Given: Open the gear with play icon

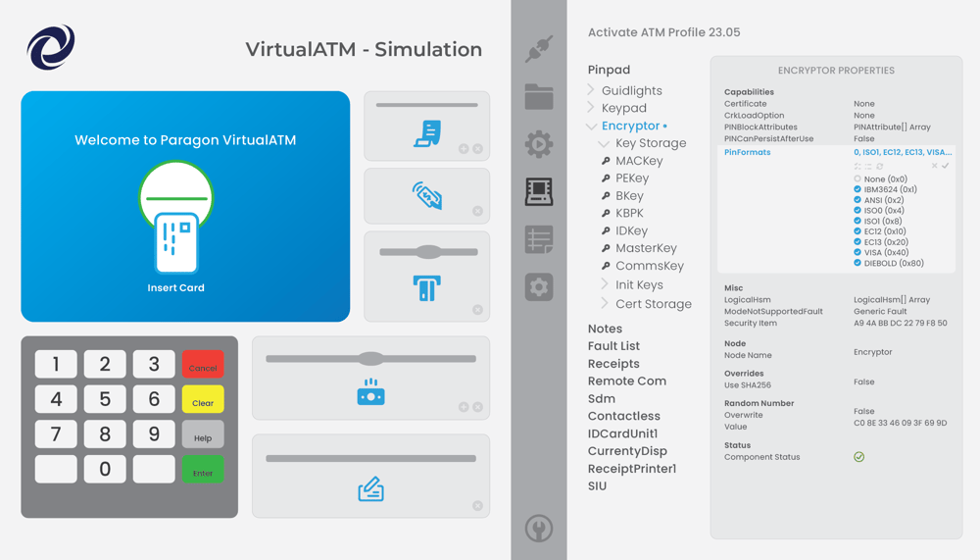Looking at the screenshot, I should pos(539,144).
